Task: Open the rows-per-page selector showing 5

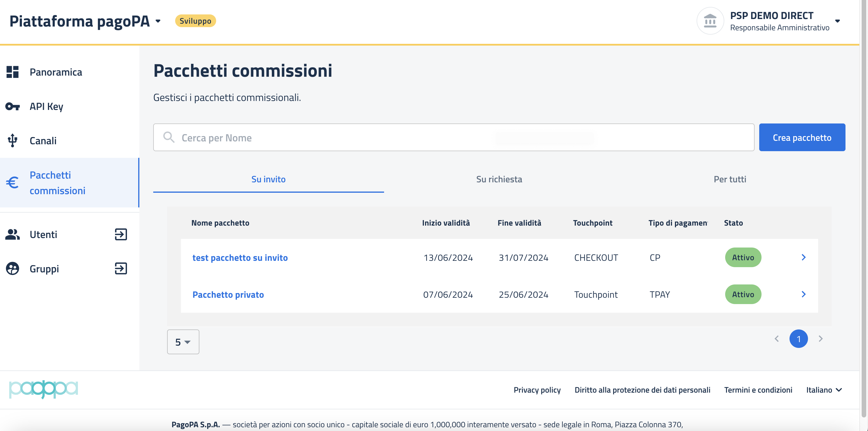Action: 183,342
